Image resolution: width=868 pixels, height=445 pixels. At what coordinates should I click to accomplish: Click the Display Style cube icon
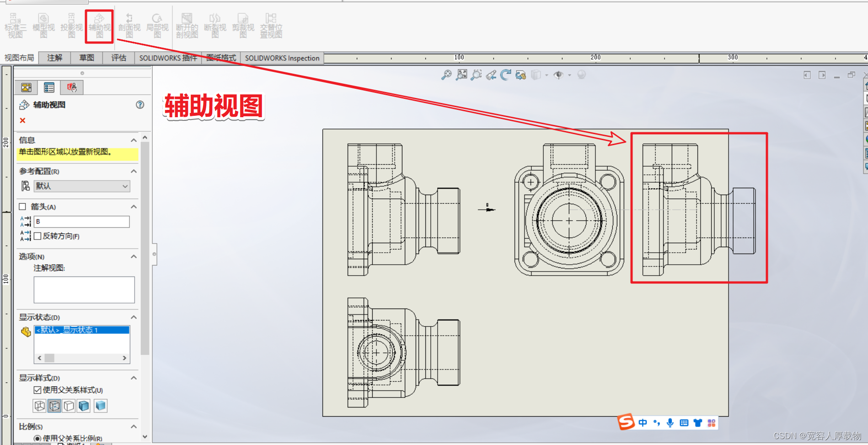click(536, 75)
